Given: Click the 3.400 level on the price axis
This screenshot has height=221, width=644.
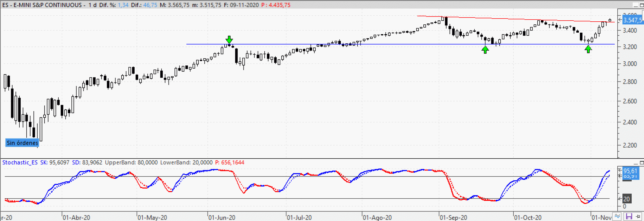Looking at the screenshot, I should pos(630,31).
